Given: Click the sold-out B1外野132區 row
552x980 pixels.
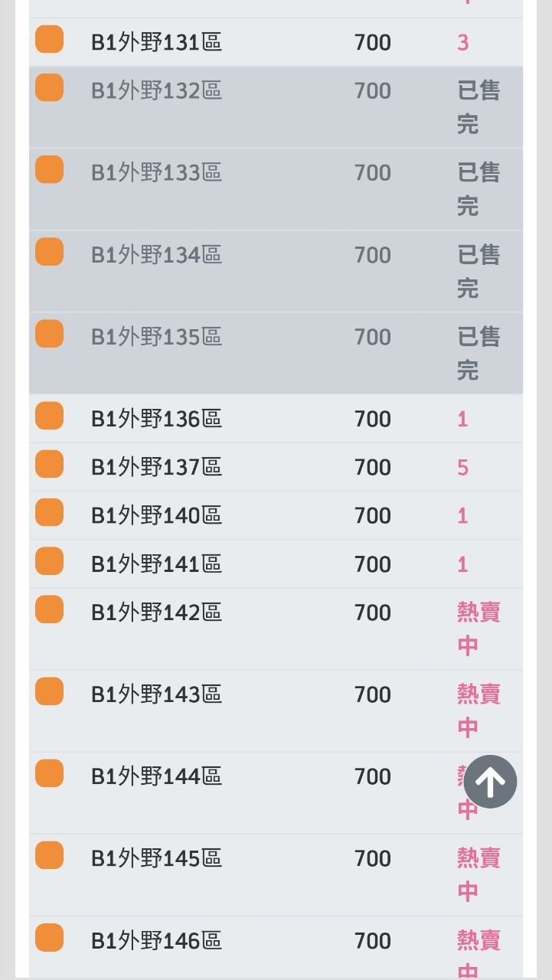Looking at the screenshot, I should [x=156, y=91].
